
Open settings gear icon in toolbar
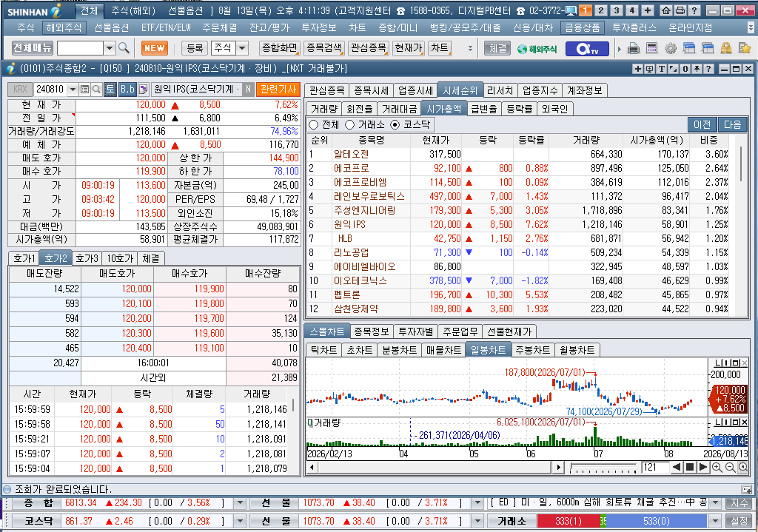click(x=670, y=48)
